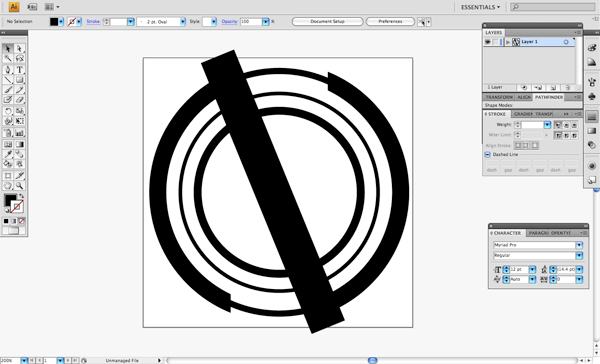This screenshot has height=364, width=600.
Task: Select the Magic Wand tool
Action: [8, 58]
